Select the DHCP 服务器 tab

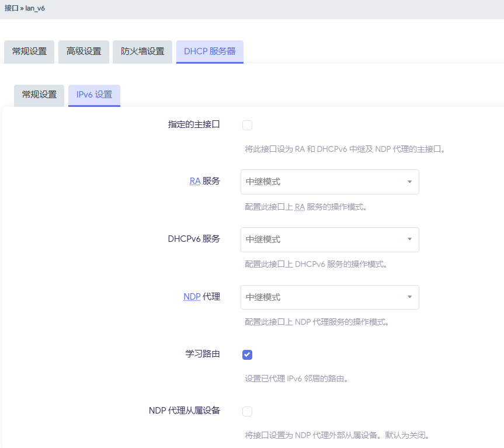pos(210,51)
